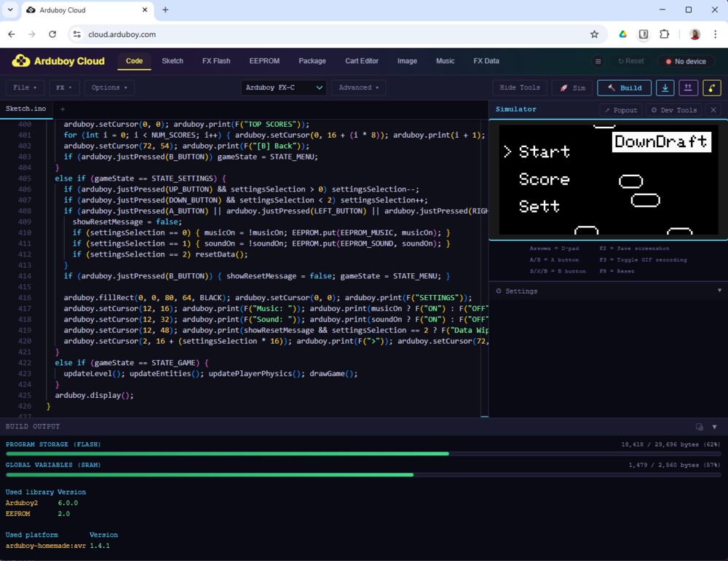The image size is (728, 561).
Task: Open the Advanced dropdown menu
Action: pos(358,88)
